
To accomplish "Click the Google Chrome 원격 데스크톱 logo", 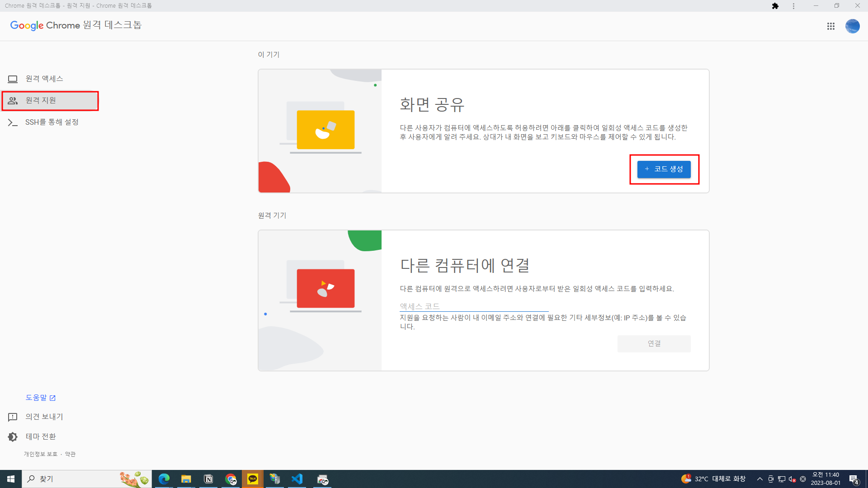I will click(75, 25).
